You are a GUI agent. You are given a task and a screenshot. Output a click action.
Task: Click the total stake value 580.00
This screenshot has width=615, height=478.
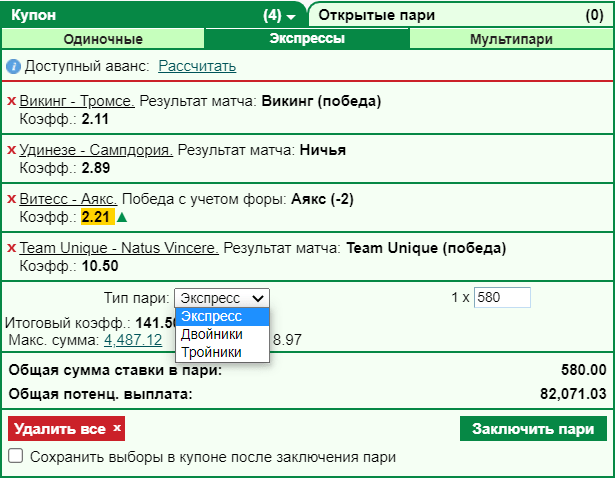(x=584, y=370)
